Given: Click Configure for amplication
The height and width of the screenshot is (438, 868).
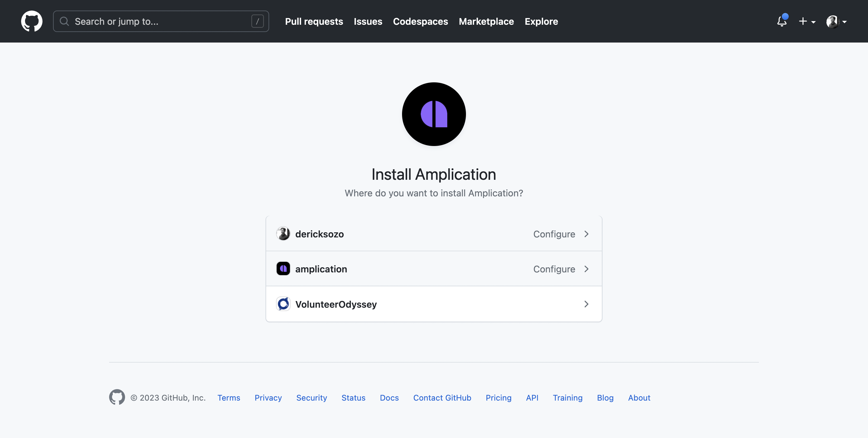Looking at the screenshot, I should tap(554, 269).
